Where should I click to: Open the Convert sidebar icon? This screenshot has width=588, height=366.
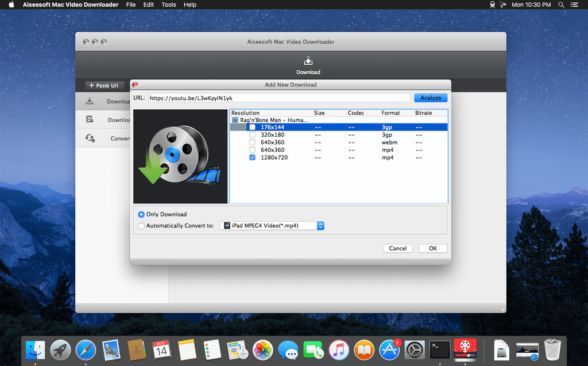pyautogui.click(x=90, y=138)
